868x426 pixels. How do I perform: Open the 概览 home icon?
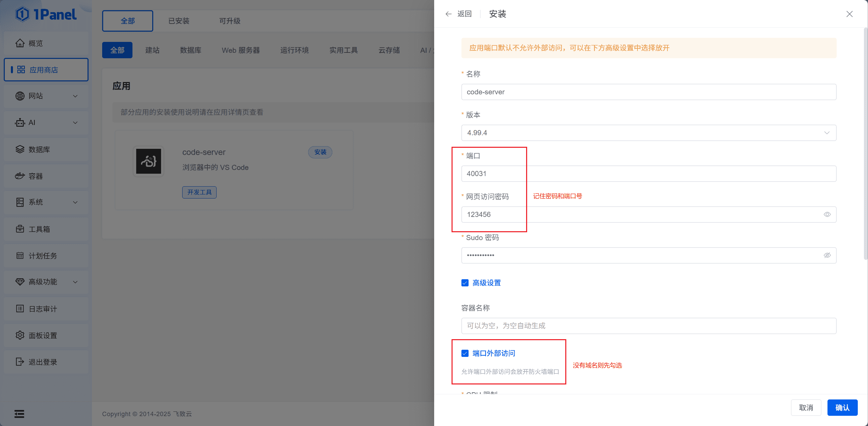pos(20,43)
